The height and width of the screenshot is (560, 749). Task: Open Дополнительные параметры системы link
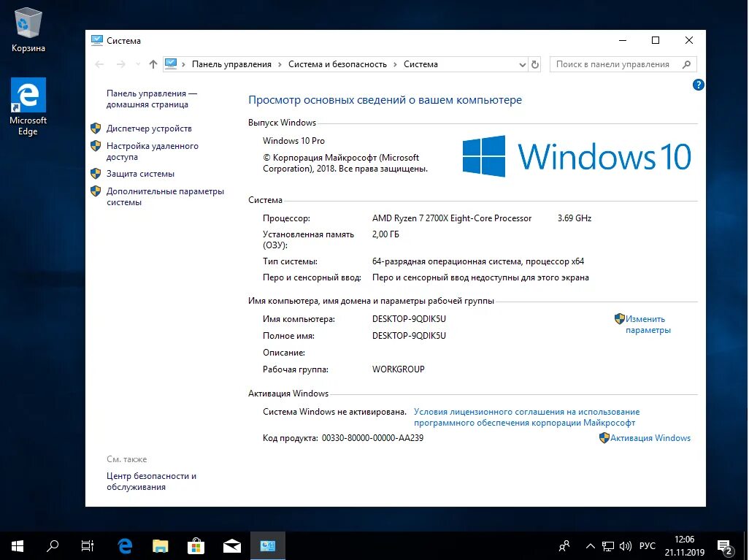(165, 196)
